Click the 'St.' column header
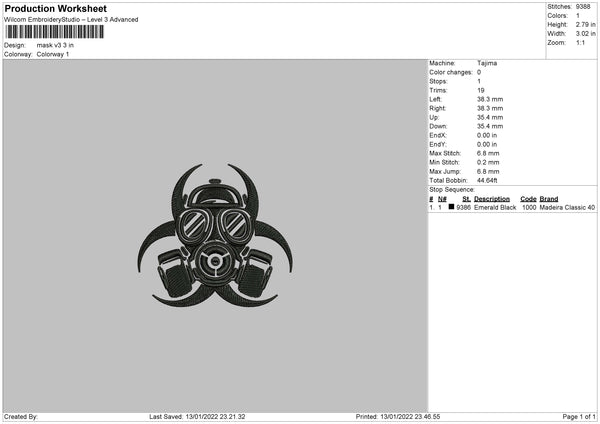The image size is (600, 424). [x=466, y=199]
